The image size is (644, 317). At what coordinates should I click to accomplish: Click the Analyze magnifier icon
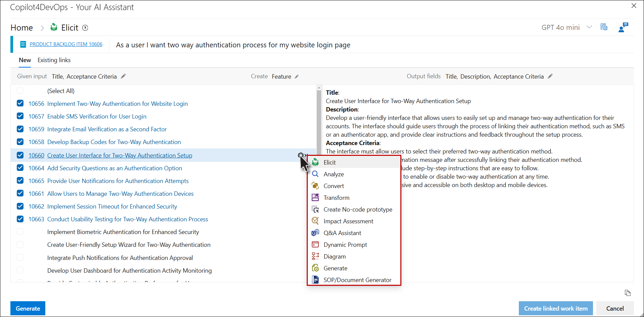pyautogui.click(x=315, y=174)
